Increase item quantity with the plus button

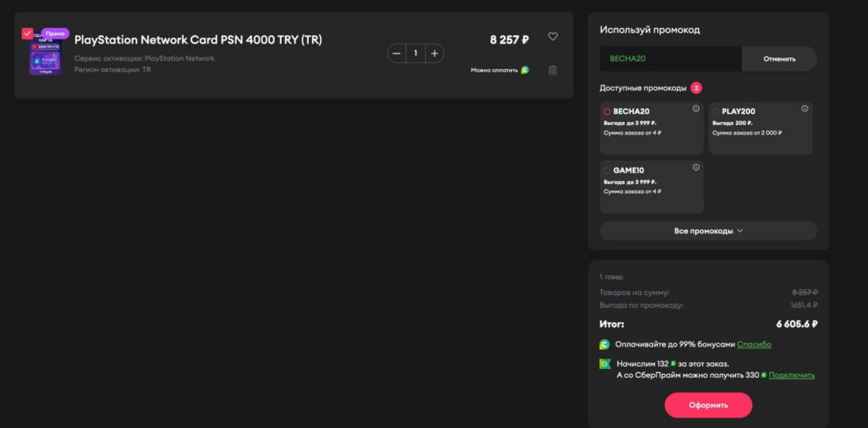434,53
